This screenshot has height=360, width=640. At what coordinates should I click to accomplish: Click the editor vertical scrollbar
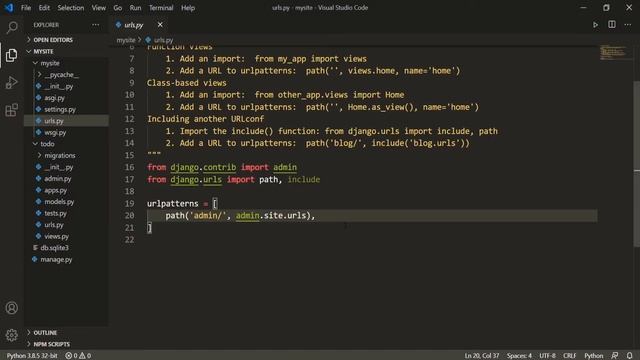coord(637,163)
